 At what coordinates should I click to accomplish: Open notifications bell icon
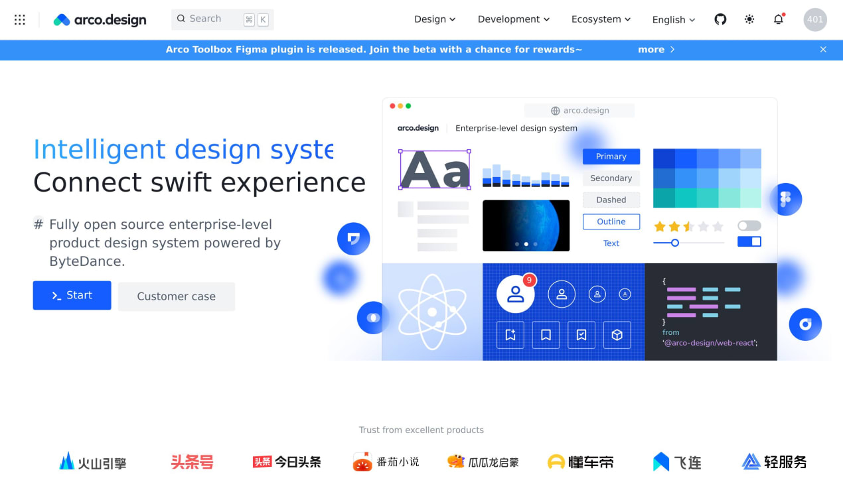click(x=779, y=19)
